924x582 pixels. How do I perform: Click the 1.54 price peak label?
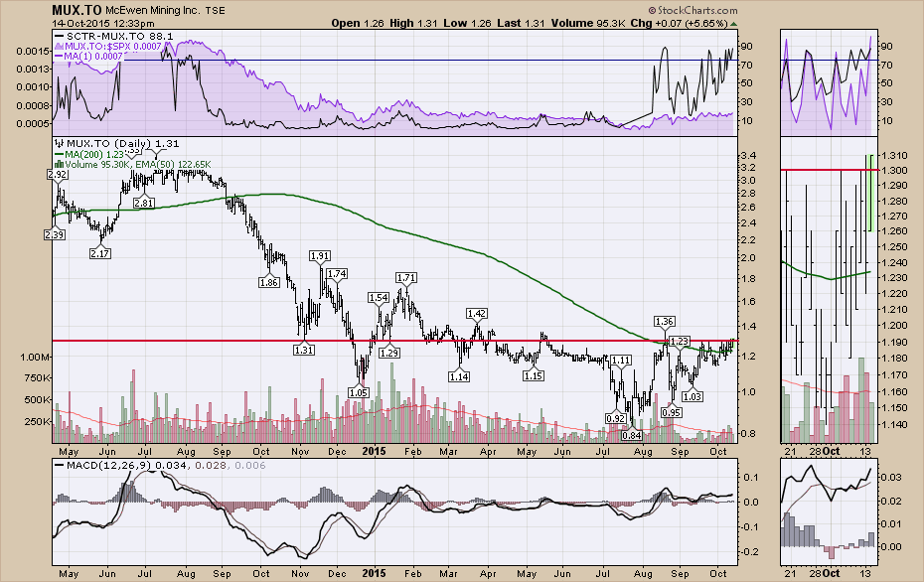click(x=379, y=298)
